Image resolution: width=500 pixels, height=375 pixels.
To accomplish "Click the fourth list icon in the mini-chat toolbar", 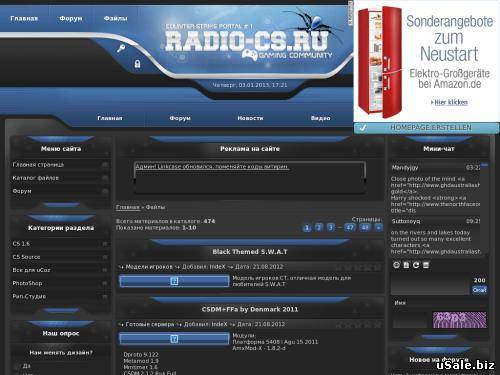I will tap(426, 265).
